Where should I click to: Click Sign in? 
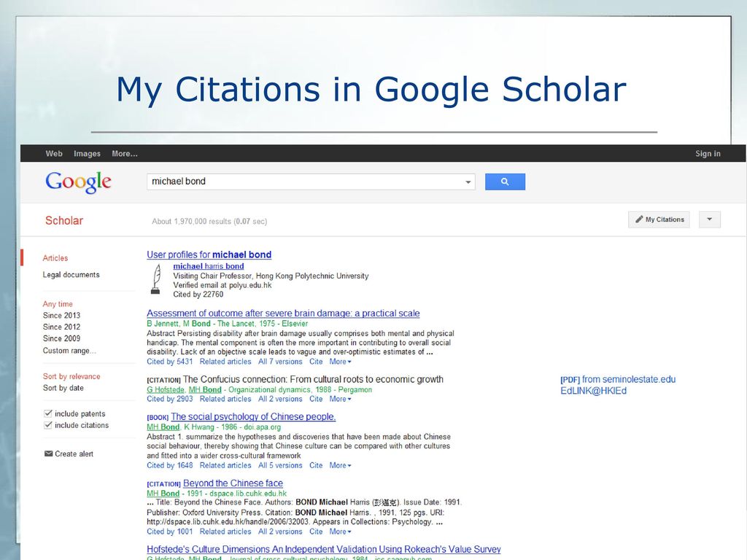708,153
